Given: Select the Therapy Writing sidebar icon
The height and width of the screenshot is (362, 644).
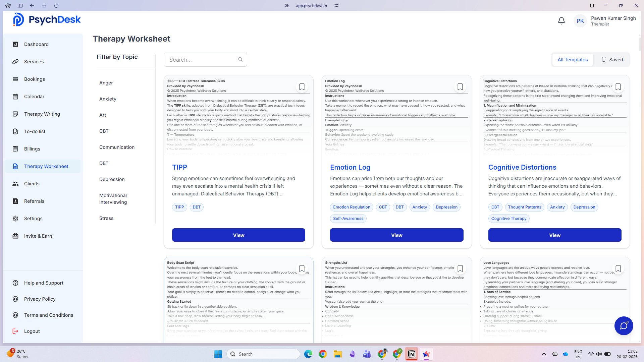Looking at the screenshot, I should coord(16,114).
